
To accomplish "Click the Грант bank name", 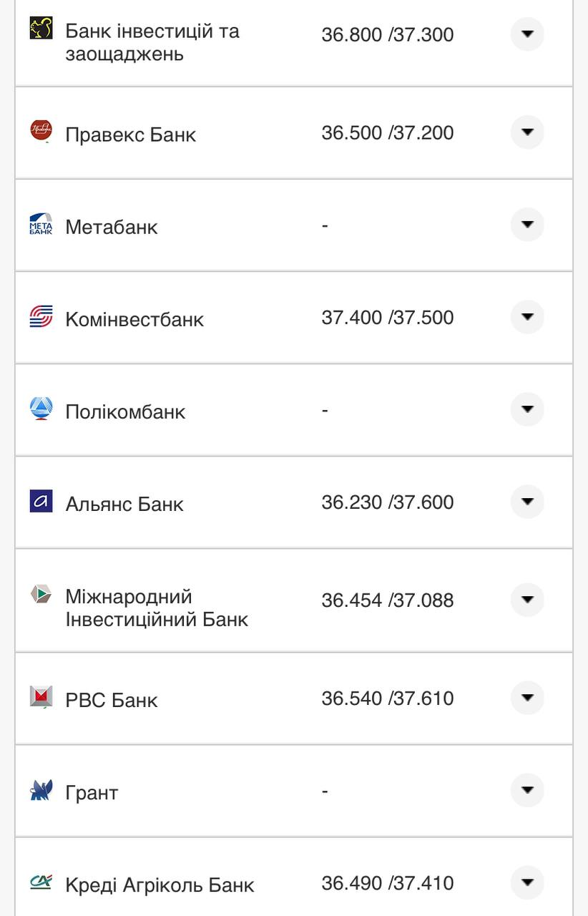I will point(92,793).
